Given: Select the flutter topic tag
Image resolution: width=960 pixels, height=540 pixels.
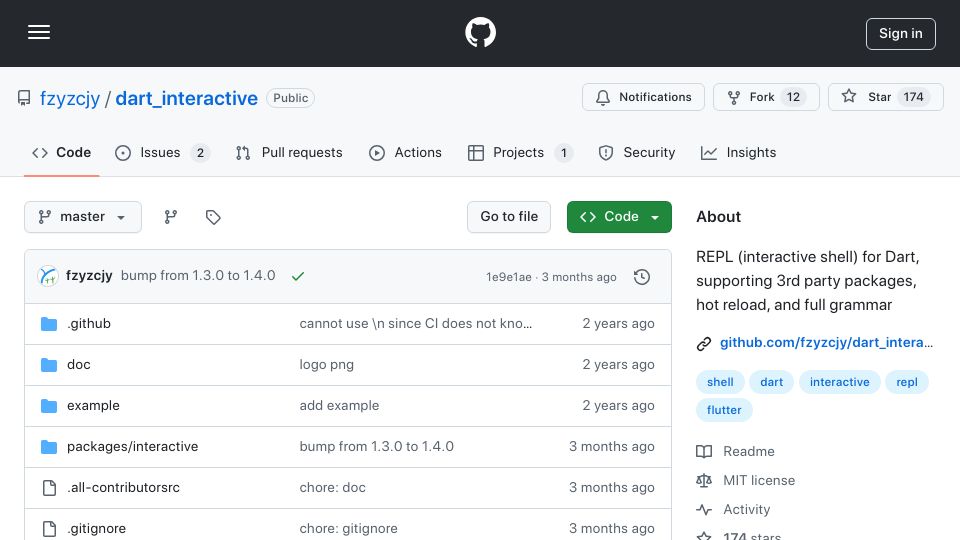Looking at the screenshot, I should [x=724, y=410].
